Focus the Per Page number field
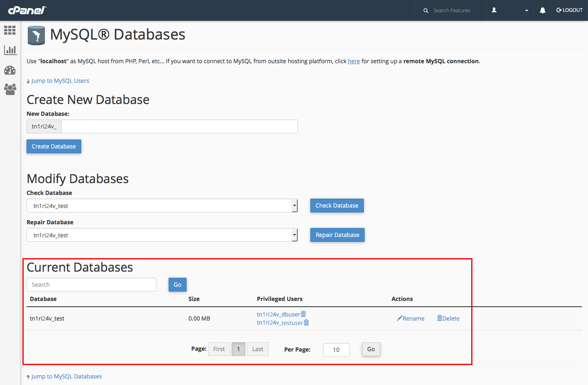Image resolution: width=588 pixels, height=385 pixels. click(x=336, y=350)
